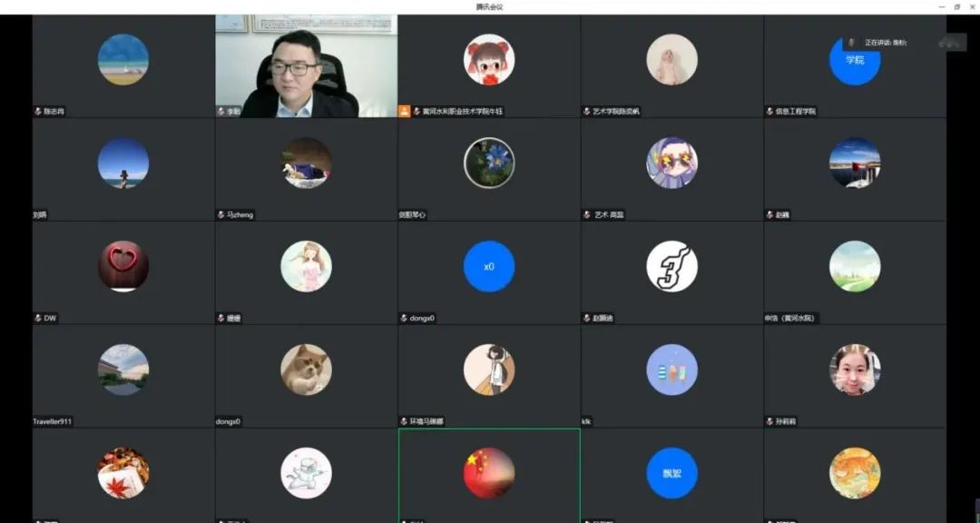Viewport: 980px width, 523px height.
Task: Click the tiger painting avatar tile
Action: (855, 473)
